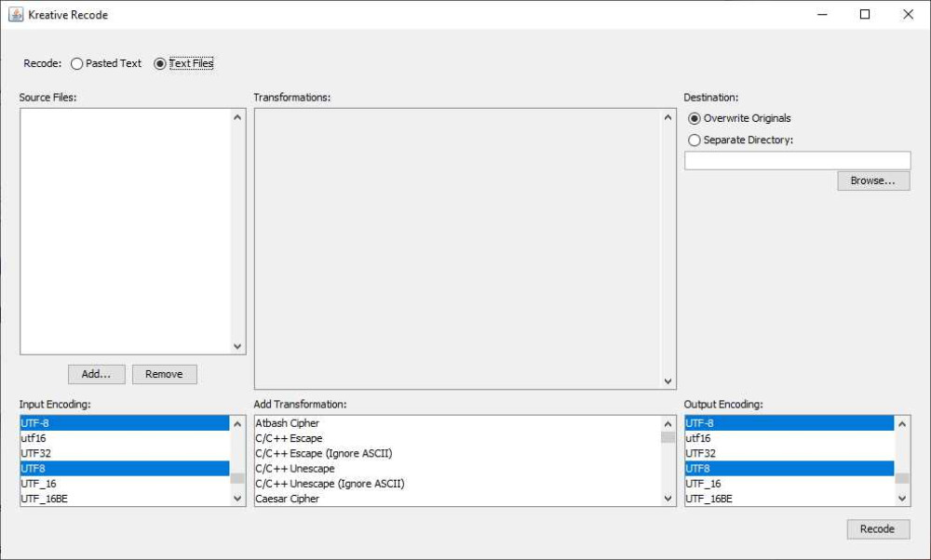Select C/C++ Unescape (Ignore ASCII) transformation
931x560 pixels.
click(457, 484)
